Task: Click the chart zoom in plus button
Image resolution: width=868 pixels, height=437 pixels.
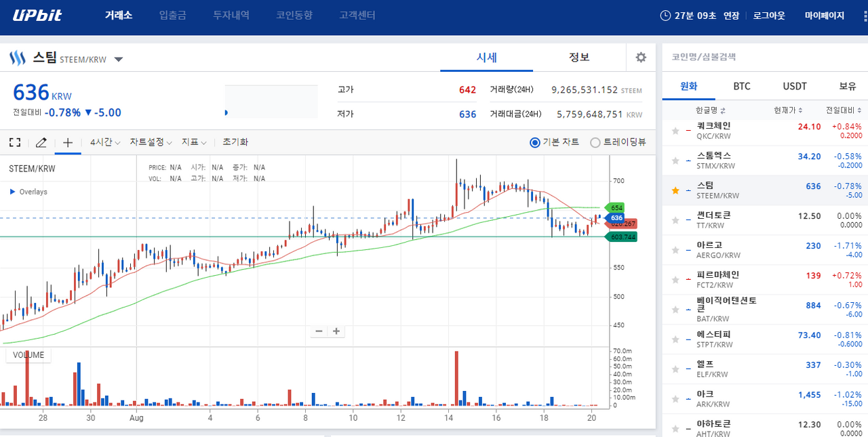Action: click(x=336, y=331)
